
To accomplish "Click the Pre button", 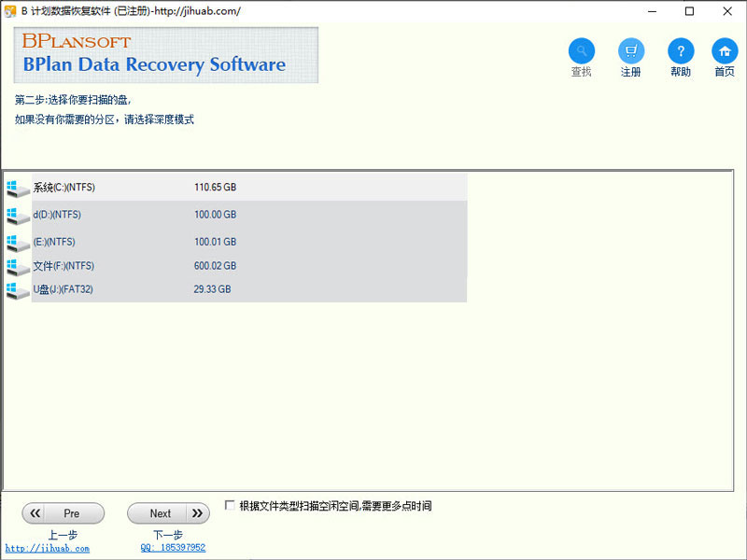I will click(63, 513).
